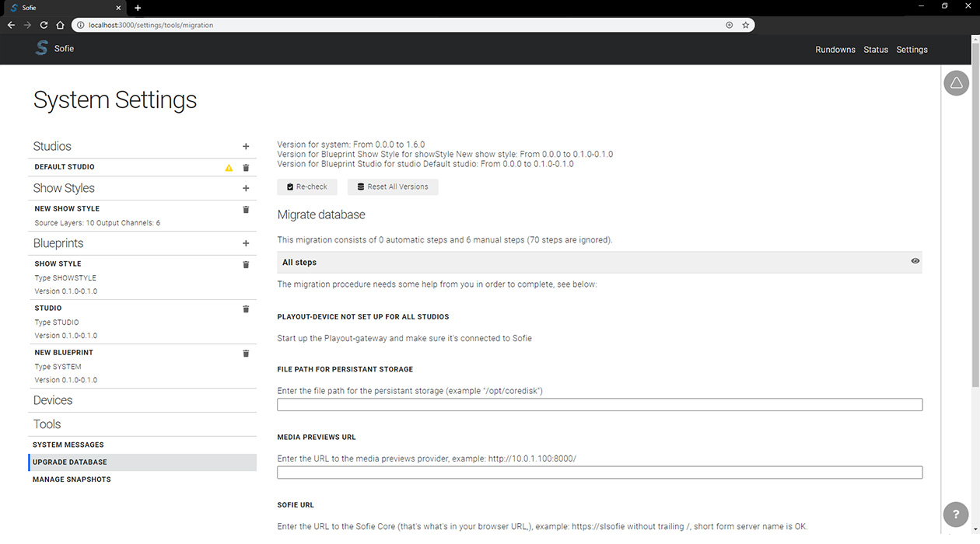Open the Studio blueprint entry
This screenshot has width=980, height=544.
48,309
